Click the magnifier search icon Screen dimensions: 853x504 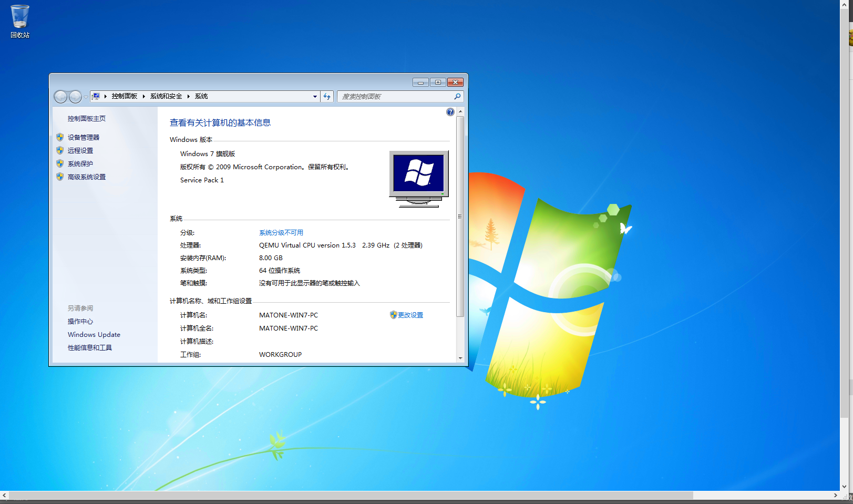pos(457,96)
